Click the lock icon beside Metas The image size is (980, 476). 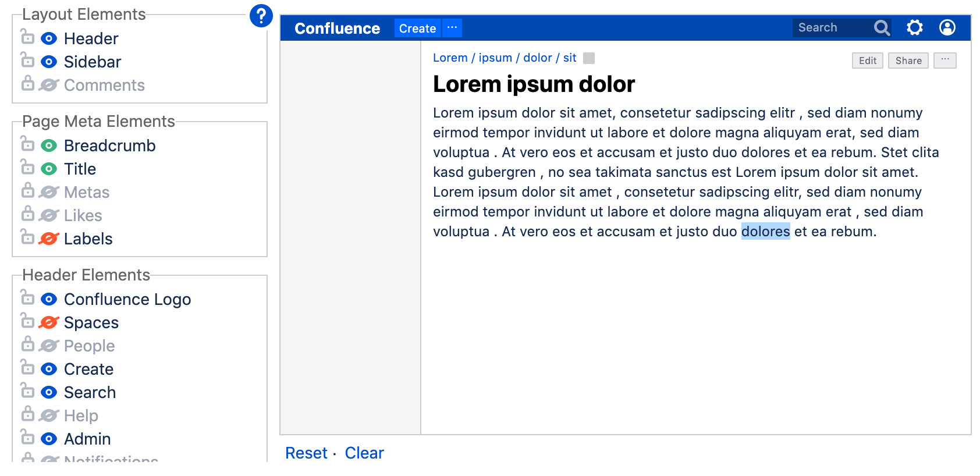27,191
